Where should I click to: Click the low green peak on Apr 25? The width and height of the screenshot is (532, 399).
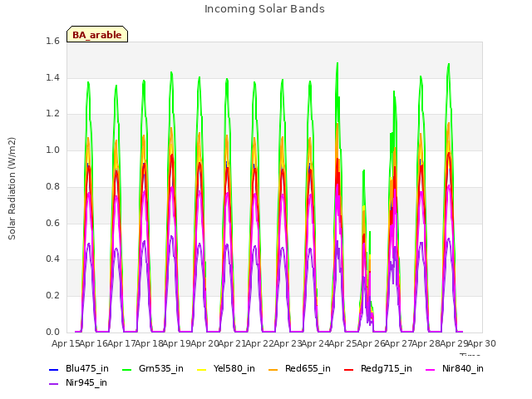364,170
